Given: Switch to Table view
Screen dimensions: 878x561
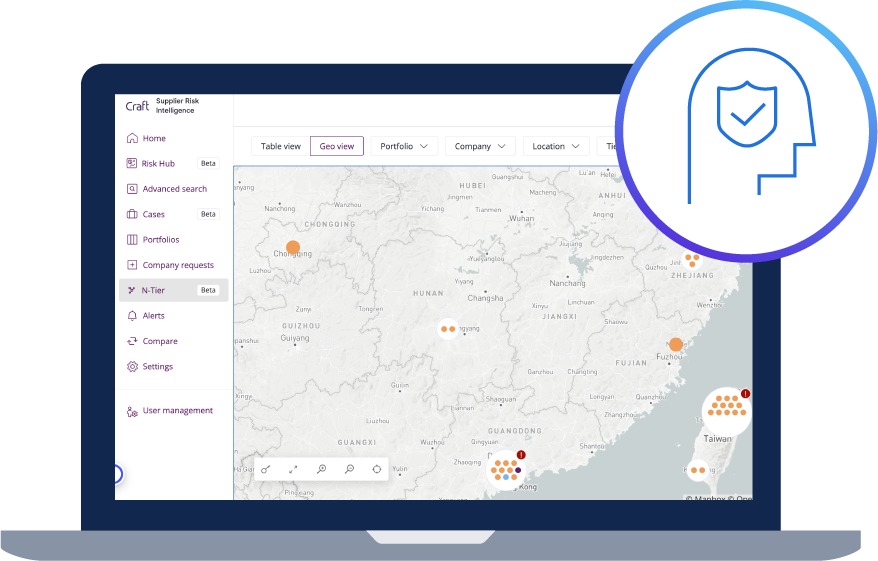Looking at the screenshot, I should [281, 146].
